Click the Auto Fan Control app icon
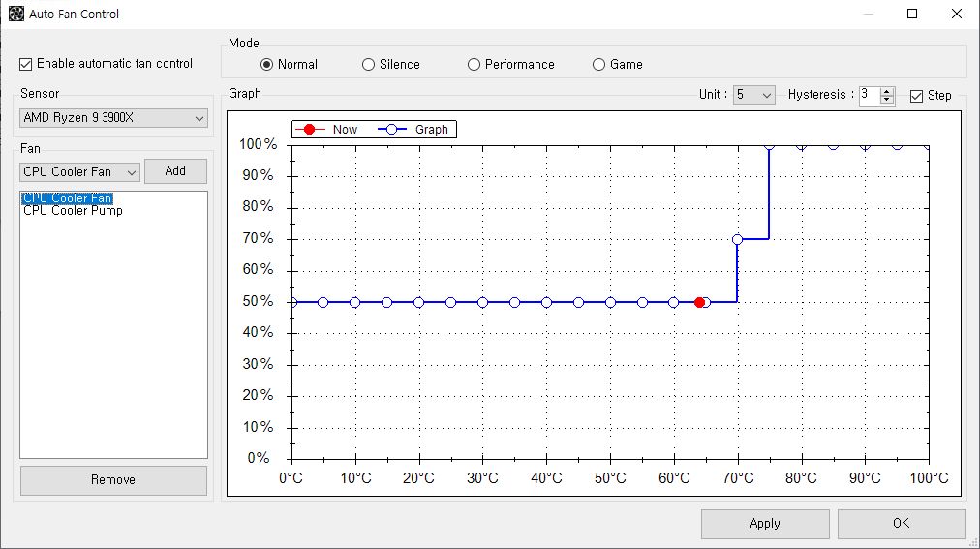This screenshot has width=980, height=549. (15, 14)
